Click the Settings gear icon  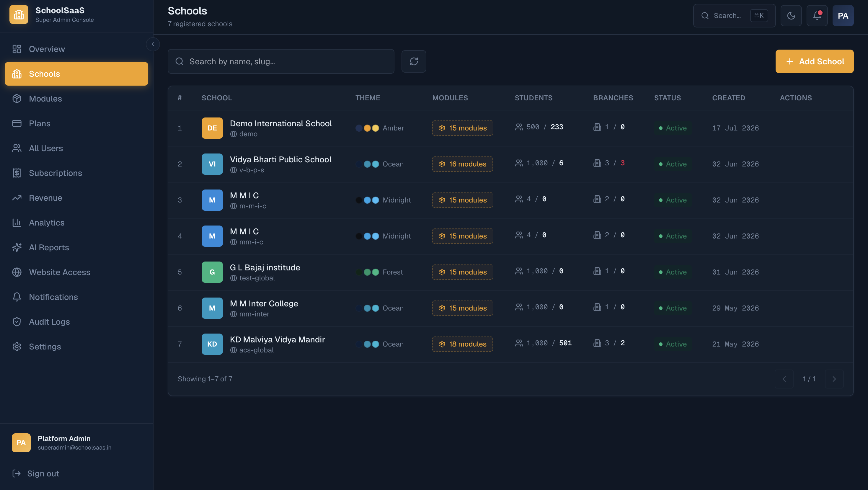click(17, 347)
